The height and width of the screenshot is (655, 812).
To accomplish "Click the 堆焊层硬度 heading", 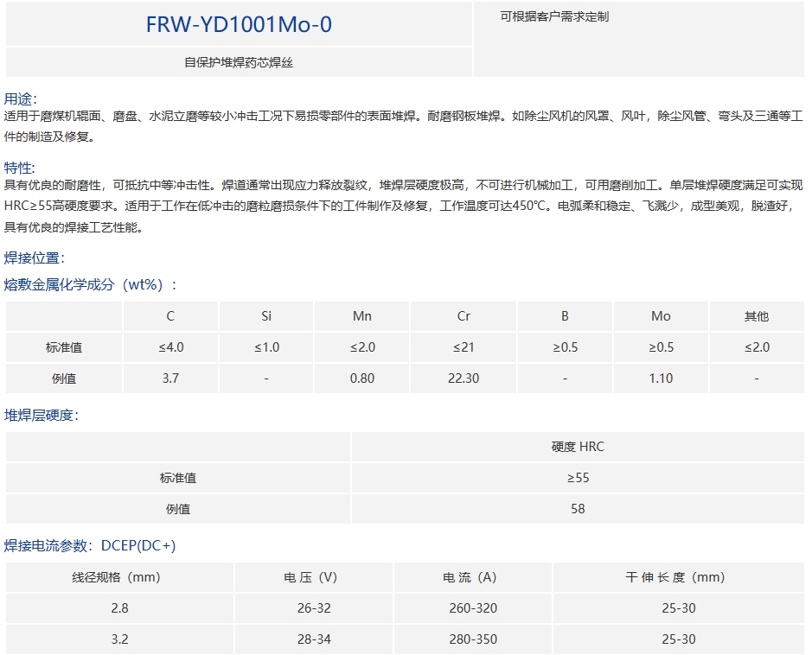I will tap(42, 415).
